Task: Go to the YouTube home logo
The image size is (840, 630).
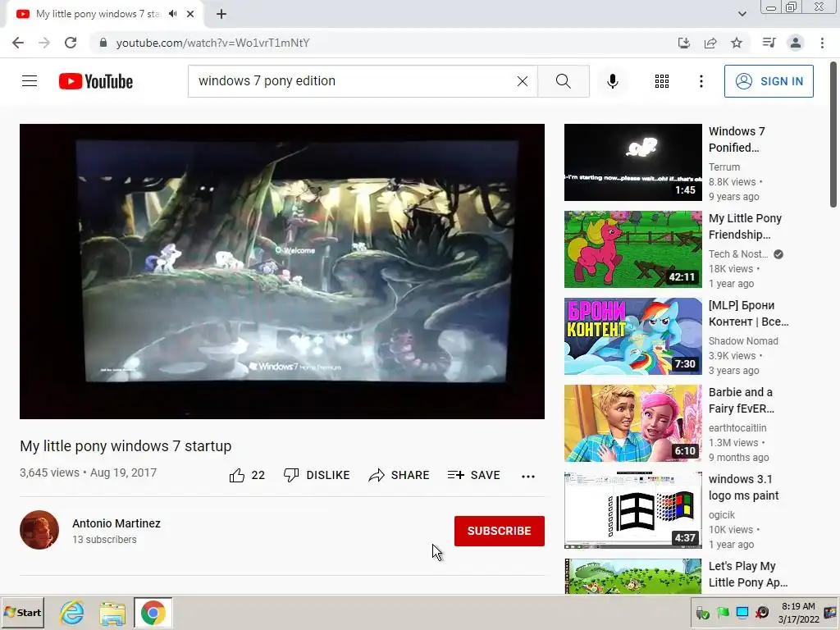Action: [96, 81]
